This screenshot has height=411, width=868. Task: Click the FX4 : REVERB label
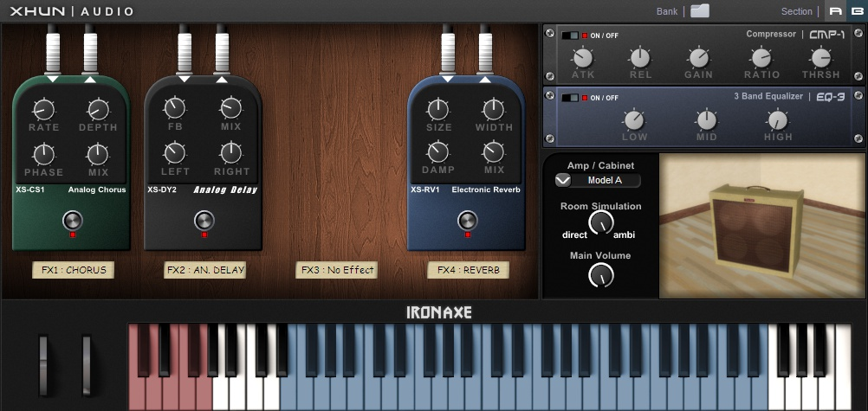469,270
